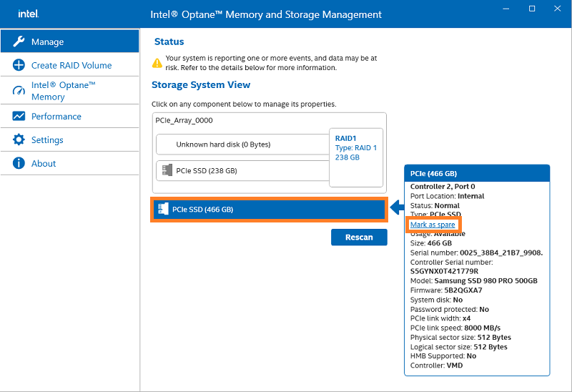Click the PCIe (466 GB) properties panel header
This screenshot has width=572, height=392.
point(477,173)
